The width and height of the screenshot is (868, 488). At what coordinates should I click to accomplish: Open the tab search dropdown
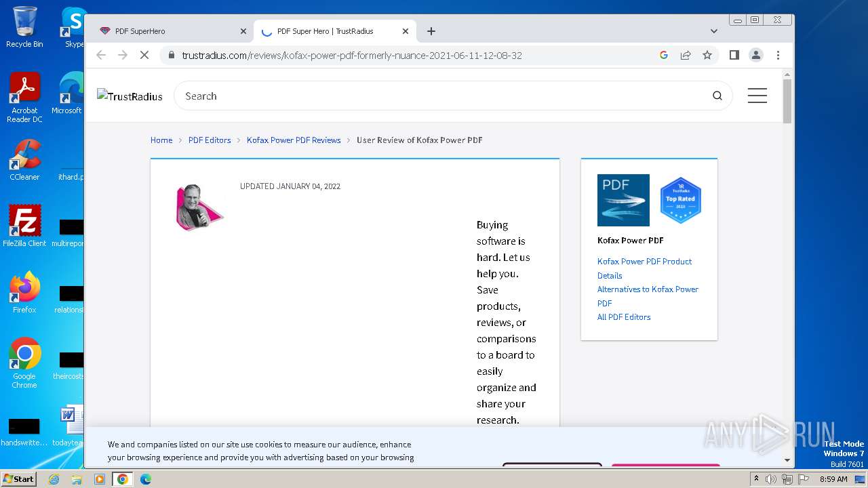coord(713,31)
